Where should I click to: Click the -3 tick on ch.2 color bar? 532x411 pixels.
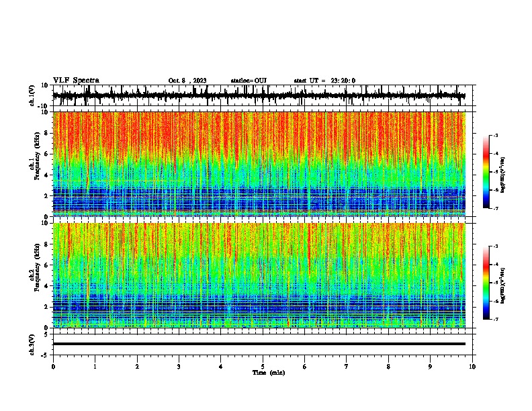click(x=495, y=246)
